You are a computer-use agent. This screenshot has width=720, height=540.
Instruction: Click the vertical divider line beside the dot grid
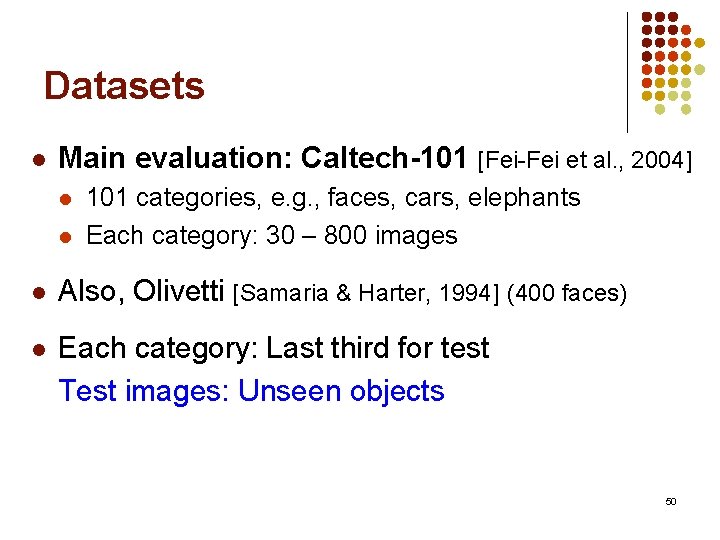628,72
